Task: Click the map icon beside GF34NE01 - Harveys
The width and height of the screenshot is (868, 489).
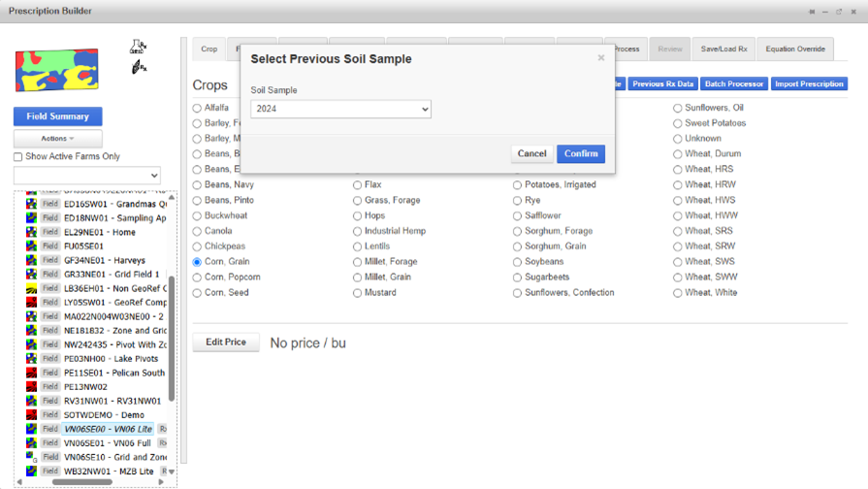Action: coord(32,260)
